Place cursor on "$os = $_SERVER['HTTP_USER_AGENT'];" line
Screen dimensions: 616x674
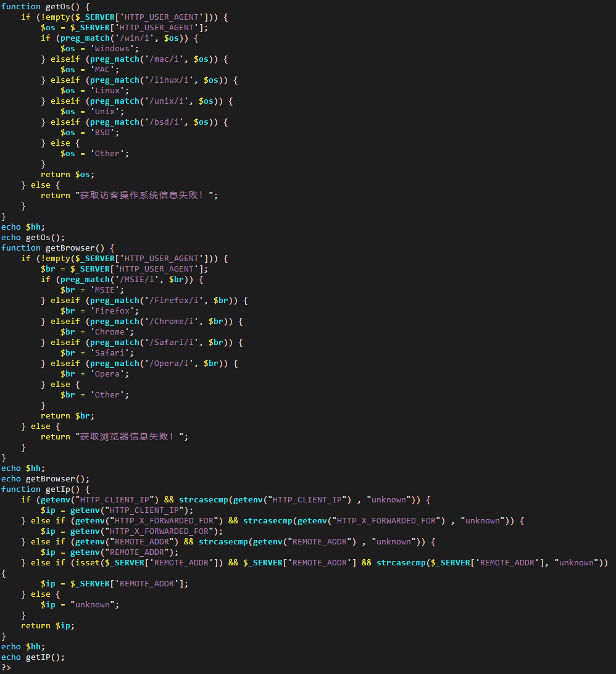pos(124,28)
